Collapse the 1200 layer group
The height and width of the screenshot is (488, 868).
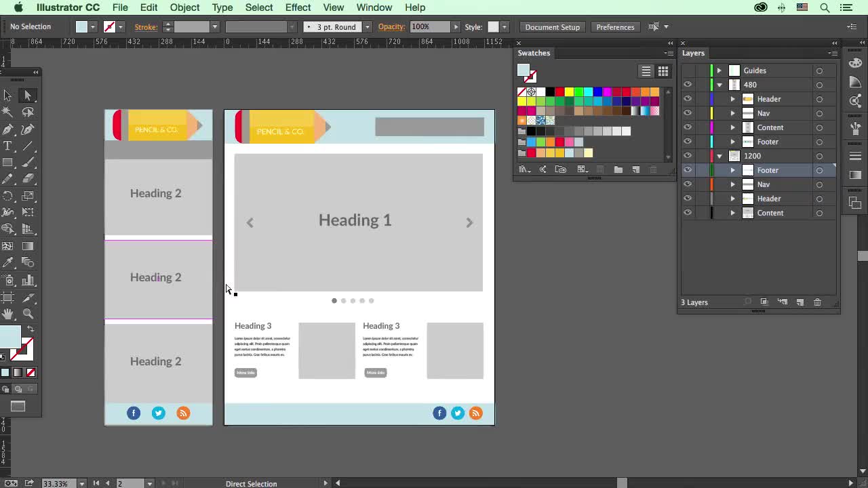point(719,156)
